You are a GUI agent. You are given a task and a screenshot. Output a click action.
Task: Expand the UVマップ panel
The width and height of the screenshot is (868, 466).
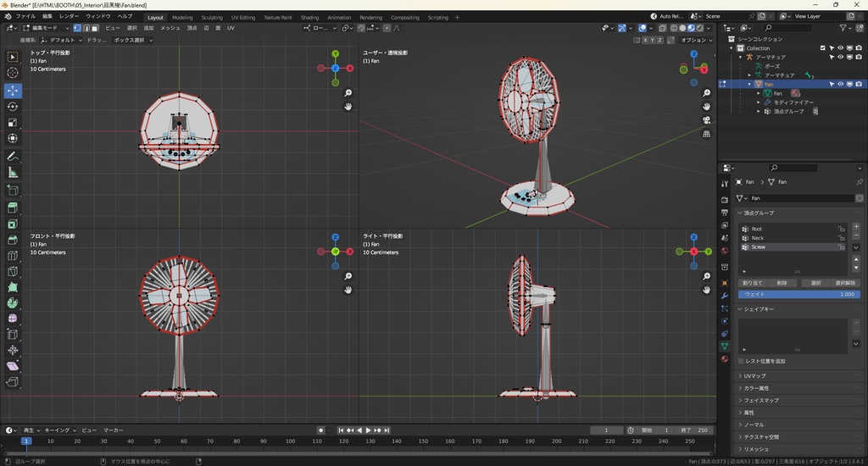(x=753, y=375)
